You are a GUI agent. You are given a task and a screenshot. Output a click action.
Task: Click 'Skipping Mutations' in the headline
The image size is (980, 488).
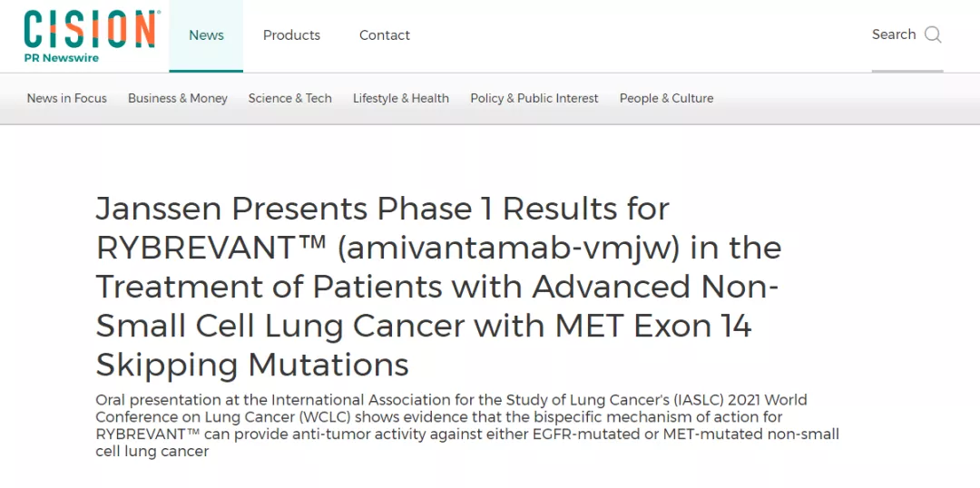(252, 365)
